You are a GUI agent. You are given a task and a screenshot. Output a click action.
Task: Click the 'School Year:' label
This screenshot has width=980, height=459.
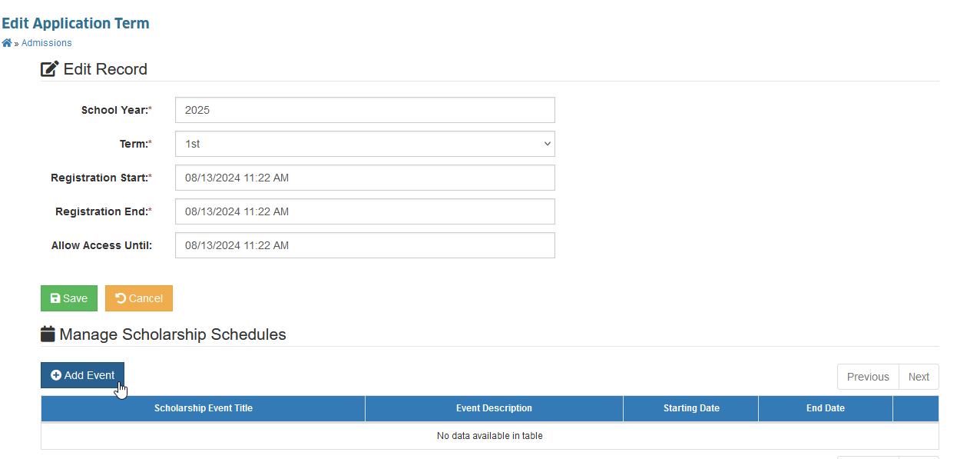pos(117,110)
